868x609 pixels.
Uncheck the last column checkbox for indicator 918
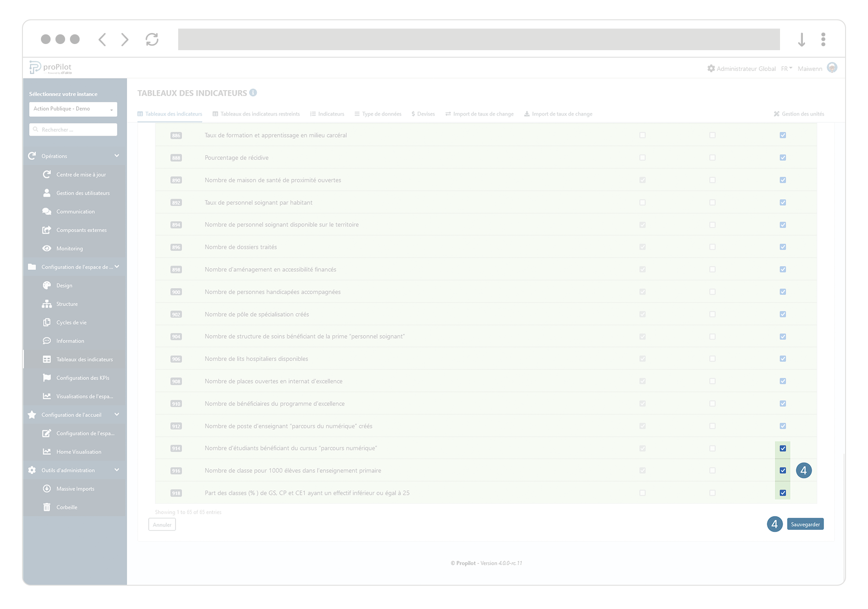[x=783, y=493]
